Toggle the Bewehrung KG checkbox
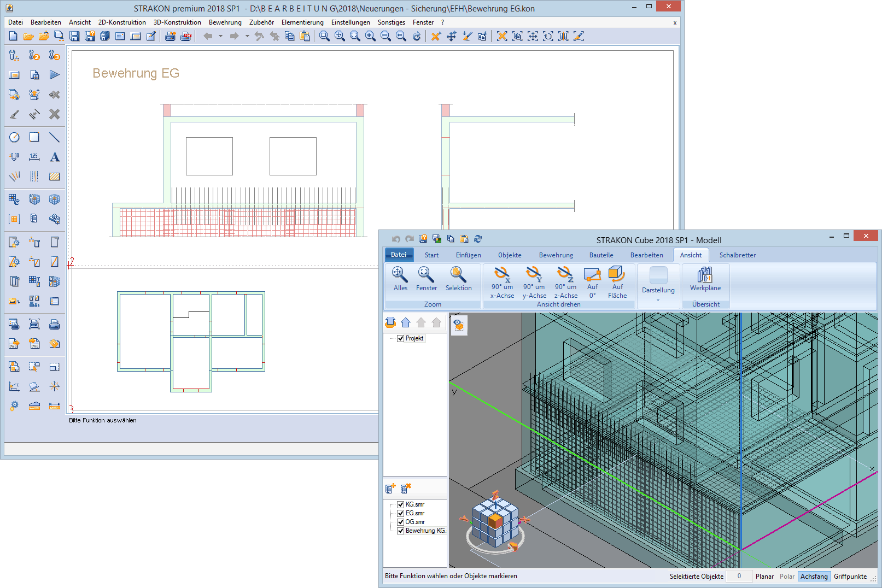The width and height of the screenshot is (882, 588). [x=400, y=531]
